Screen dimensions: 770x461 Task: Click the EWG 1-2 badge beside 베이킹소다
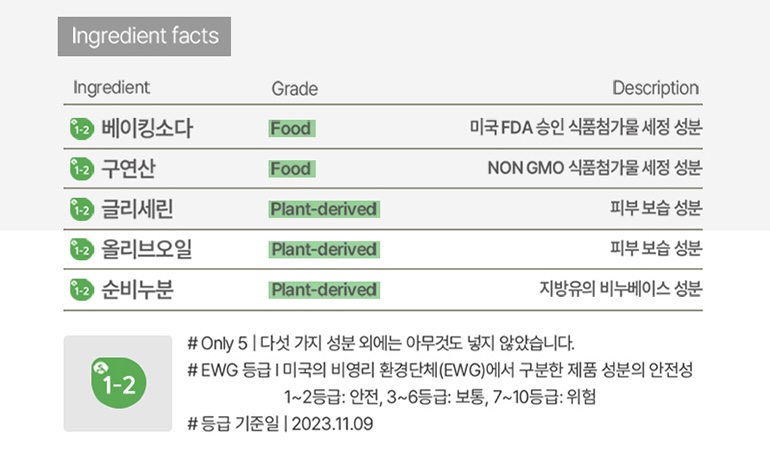82,129
